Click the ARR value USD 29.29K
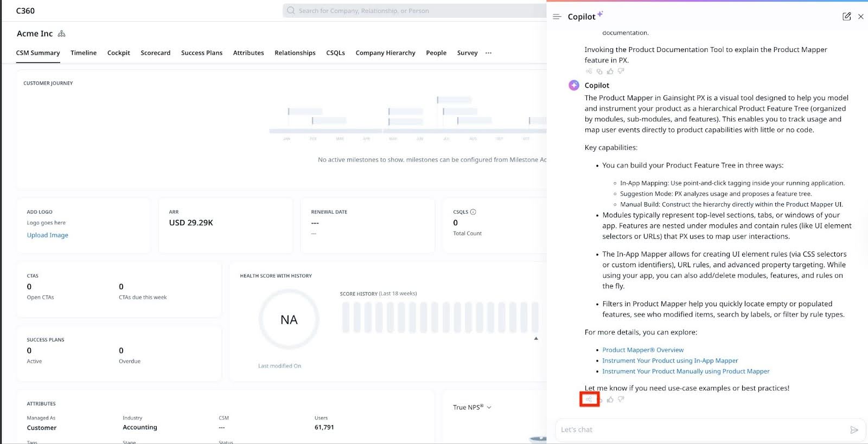 pyautogui.click(x=191, y=223)
